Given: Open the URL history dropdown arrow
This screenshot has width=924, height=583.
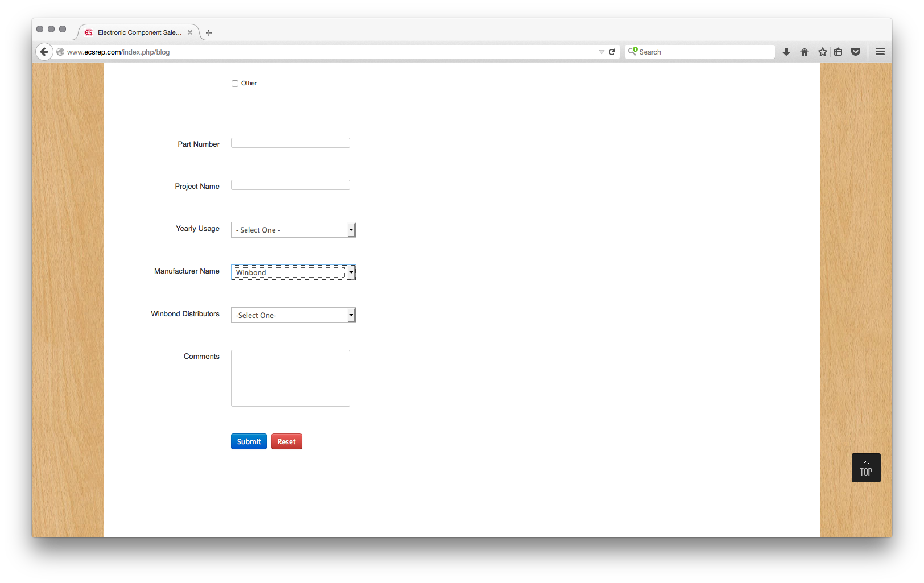Looking at the screenshot, I should click(x=601, y=52).
